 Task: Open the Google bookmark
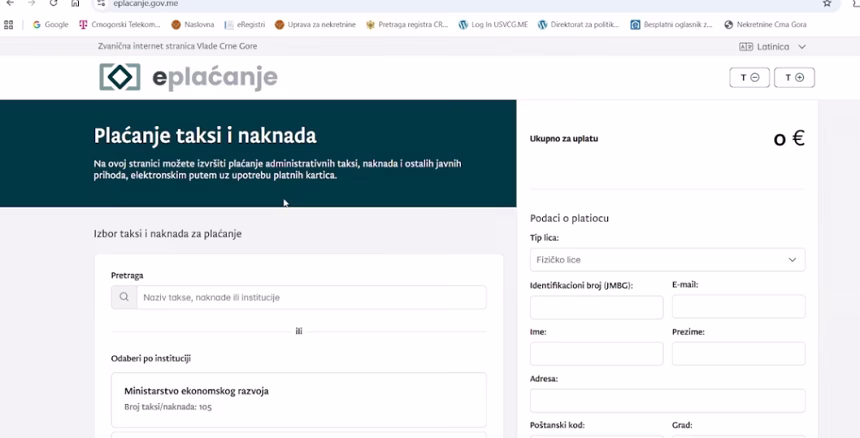click(x=51, y=24)
